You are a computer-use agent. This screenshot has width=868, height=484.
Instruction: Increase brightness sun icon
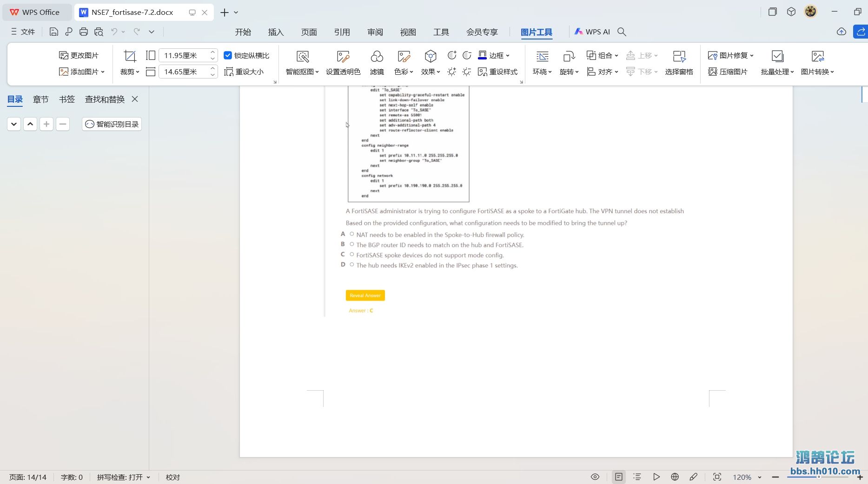[x=451, y=72]
